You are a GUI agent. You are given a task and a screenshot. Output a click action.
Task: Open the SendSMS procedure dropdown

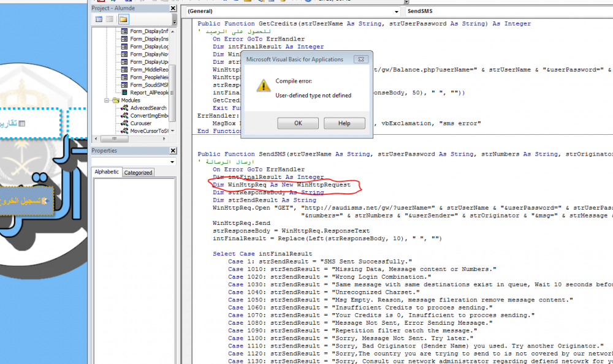(x=508, y=11)
